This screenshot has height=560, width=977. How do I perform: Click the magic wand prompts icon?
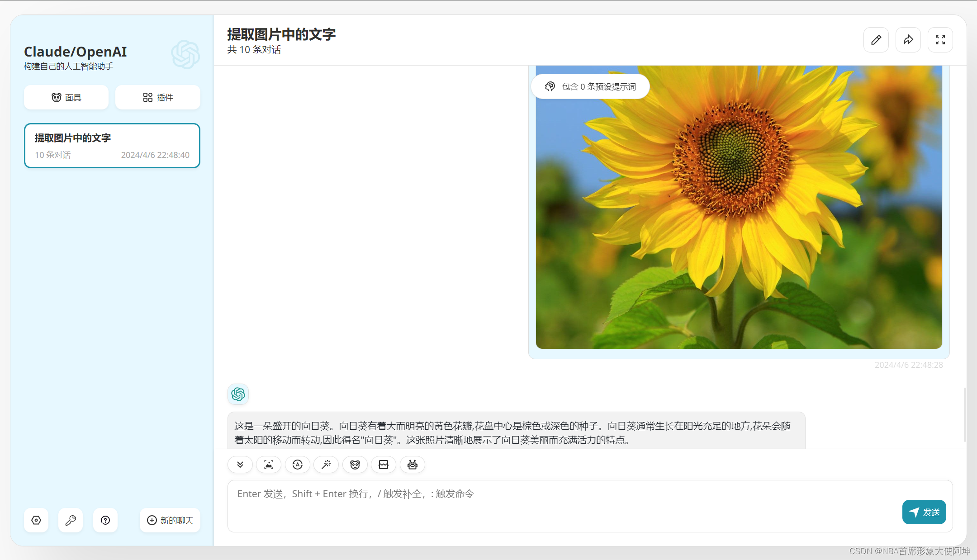pyautogui.click(x=326, y=465)
